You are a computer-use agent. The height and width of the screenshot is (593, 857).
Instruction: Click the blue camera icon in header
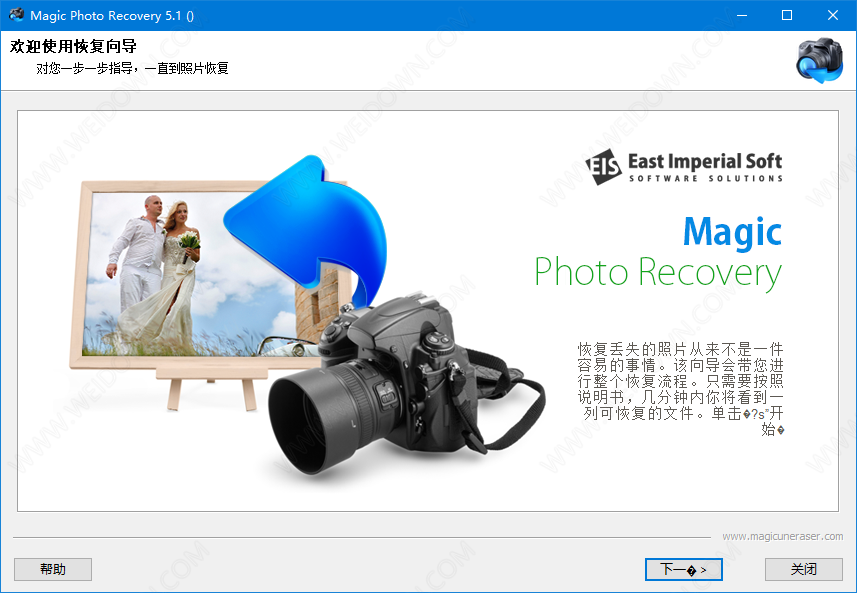tap(818, 60)
